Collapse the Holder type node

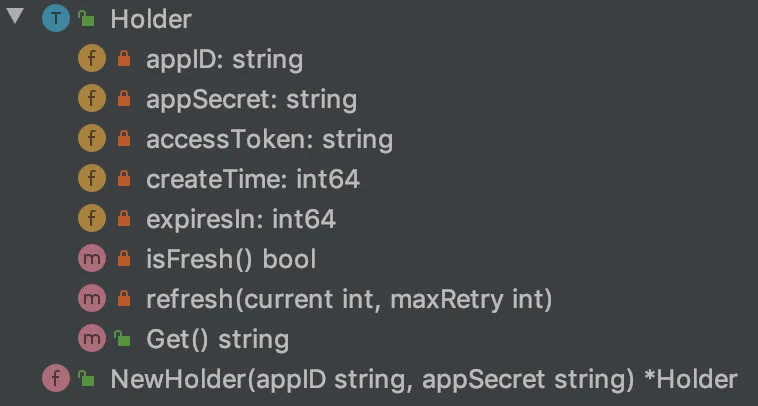15,15
